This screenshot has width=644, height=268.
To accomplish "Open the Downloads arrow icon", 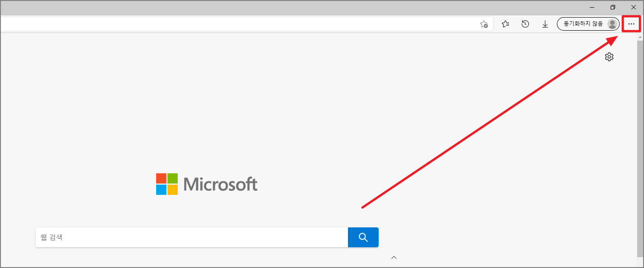I will [x=545, y=24].
